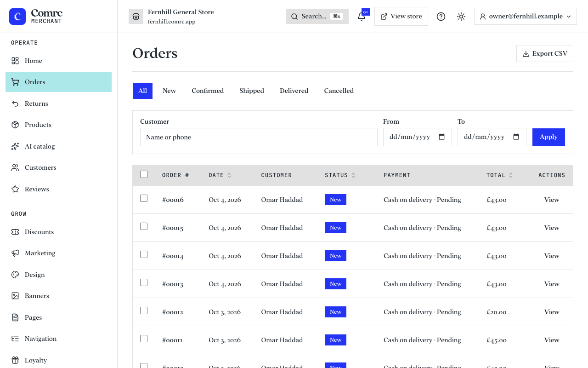
Task: Click the Export CSV button
Action: [x=545, y=54]
